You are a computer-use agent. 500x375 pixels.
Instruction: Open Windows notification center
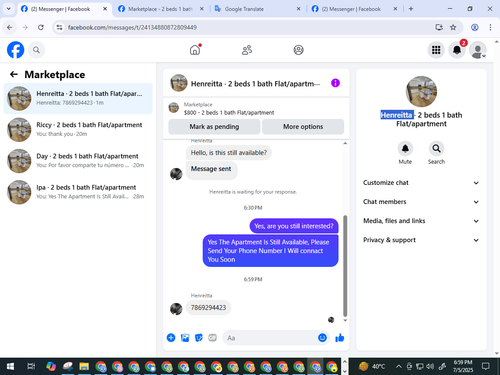tap(486, 366)
